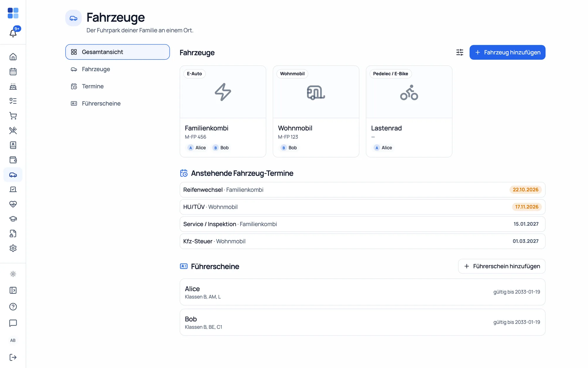Open the shopping cart sidebar icon
The height and width of the screenshot is (368, 588).
pos(13,116)
